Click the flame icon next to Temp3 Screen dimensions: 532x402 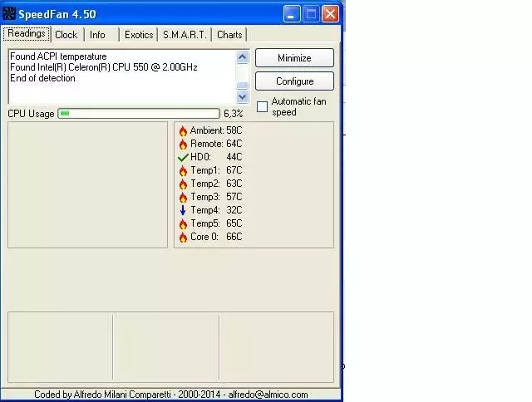coord(183,197)
